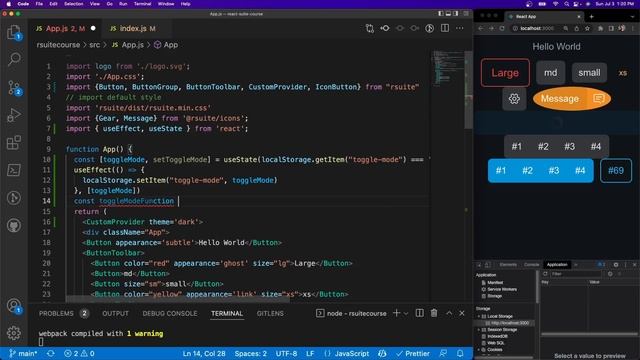Open the Search view in activity bar

pyautogui.click(x=14, y=60)
